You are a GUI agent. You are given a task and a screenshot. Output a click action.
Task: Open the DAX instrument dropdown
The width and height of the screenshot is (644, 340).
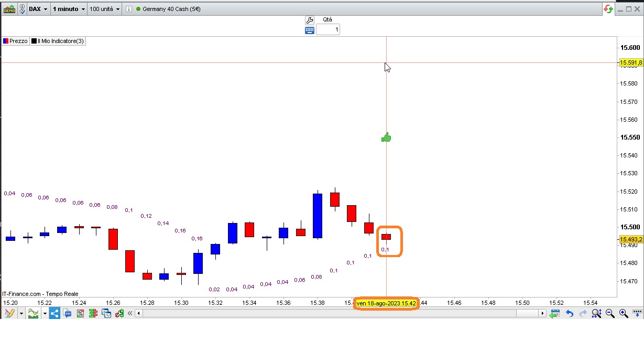[38, 9]
